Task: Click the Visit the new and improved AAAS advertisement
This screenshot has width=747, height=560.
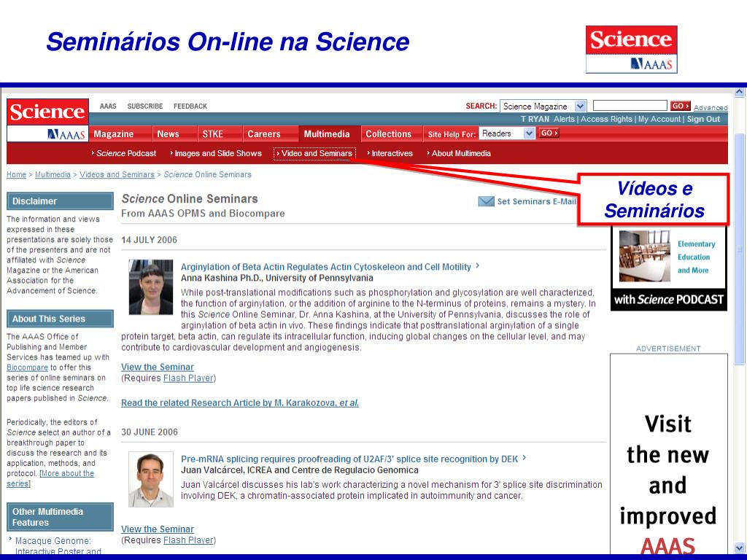Action: 668,455
